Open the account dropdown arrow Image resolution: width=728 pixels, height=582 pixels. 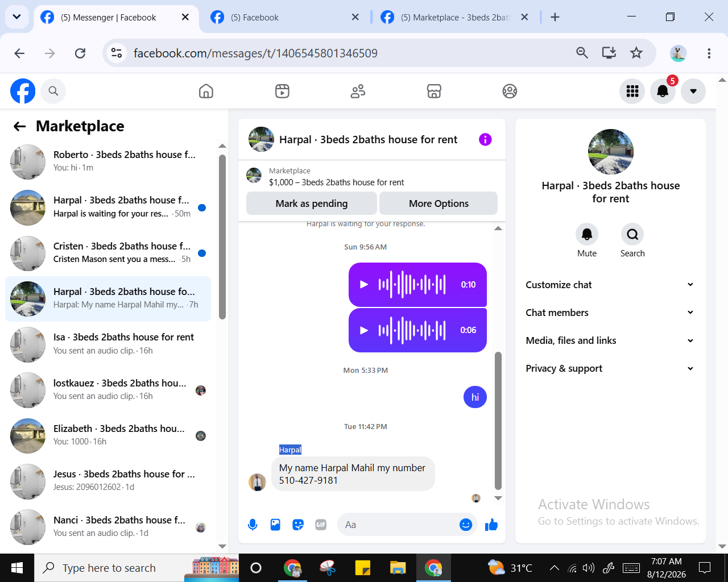tap(693, 91)
